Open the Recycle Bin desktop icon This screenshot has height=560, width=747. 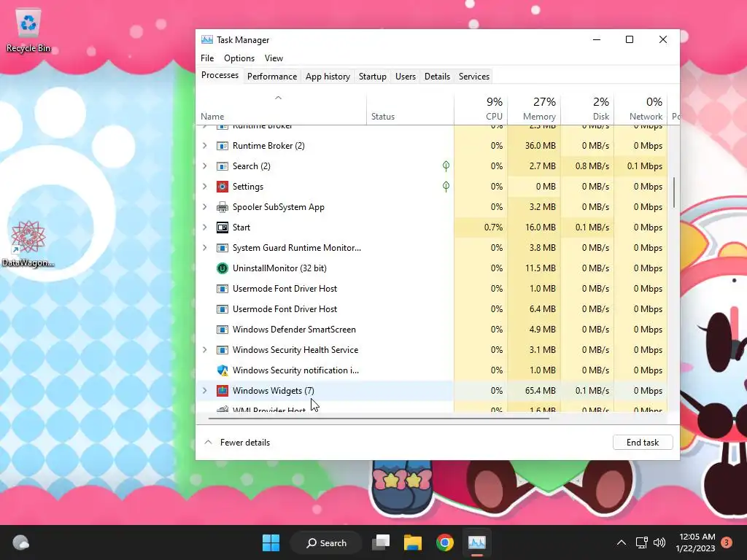(28, 31)
